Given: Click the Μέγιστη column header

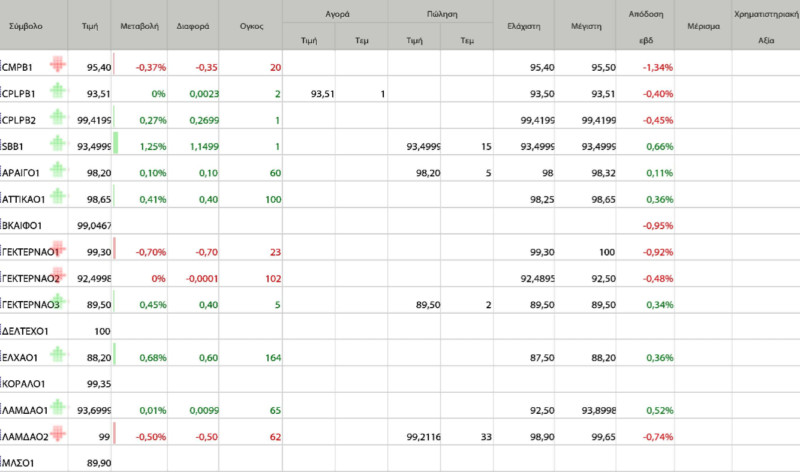Looking at the screenshot, I should [x=586, y=26].
